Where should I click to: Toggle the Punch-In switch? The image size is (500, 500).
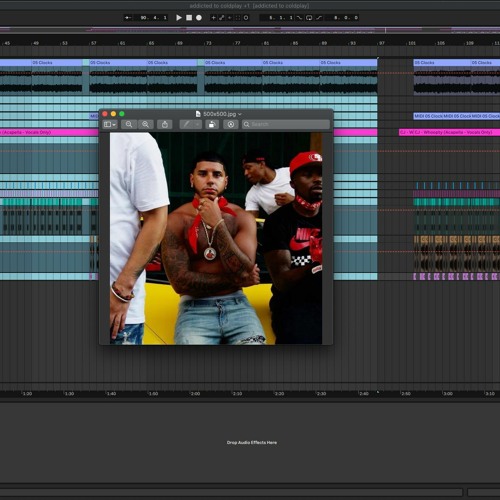[x=299, y=18]
